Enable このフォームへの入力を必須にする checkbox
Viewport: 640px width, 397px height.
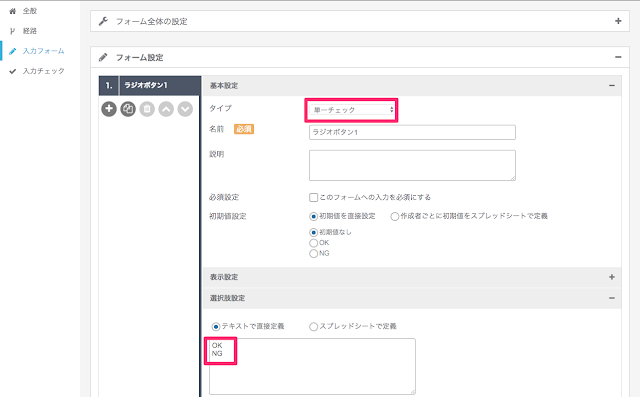313,197
